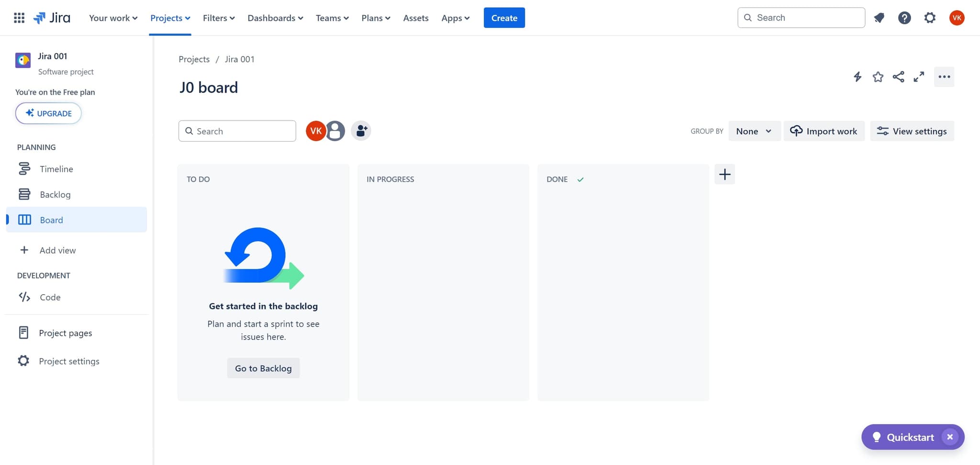Filter board by VK avatar

click(315, 130)
